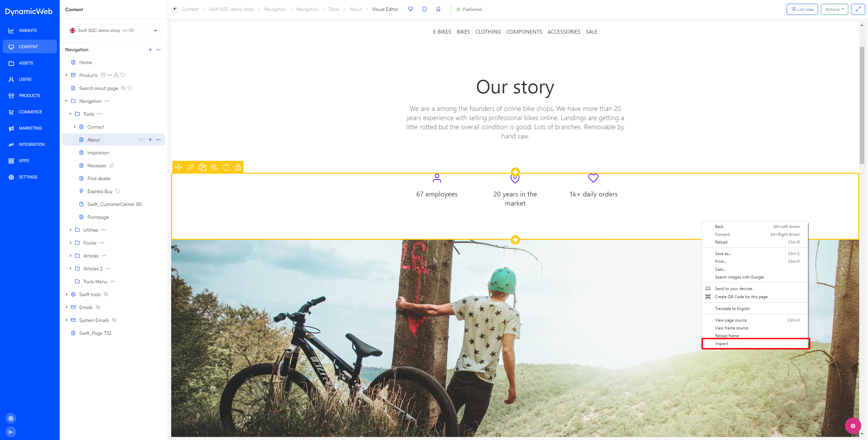Click the pencil edit icon in yellow toolbar
The height and width of the screenshot is (440, 868).
click(191, 167)
